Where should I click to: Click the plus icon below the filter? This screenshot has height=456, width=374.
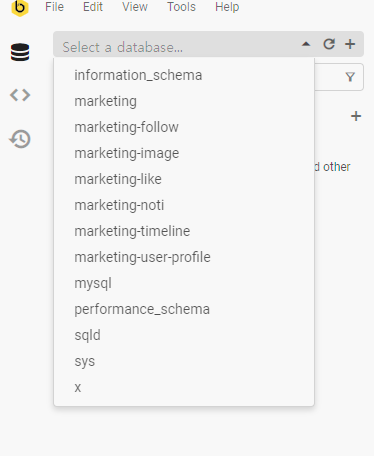coord(356,116)
